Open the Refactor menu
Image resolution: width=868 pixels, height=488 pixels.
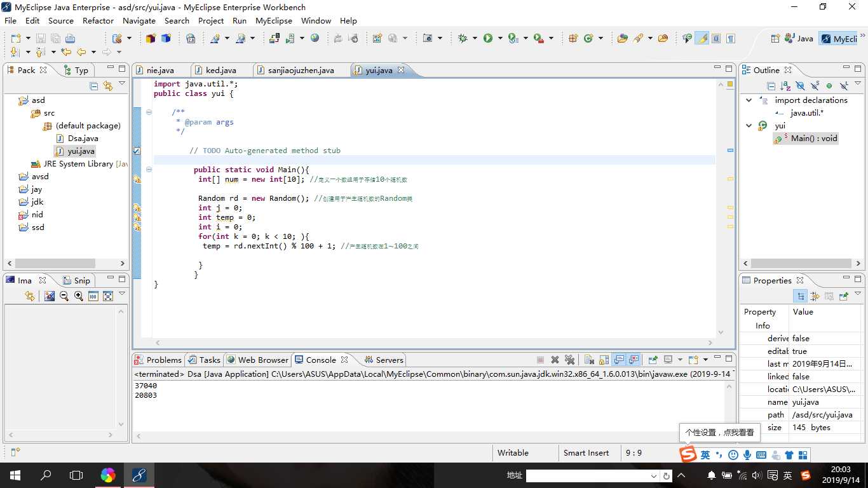[x=98, y=20]
